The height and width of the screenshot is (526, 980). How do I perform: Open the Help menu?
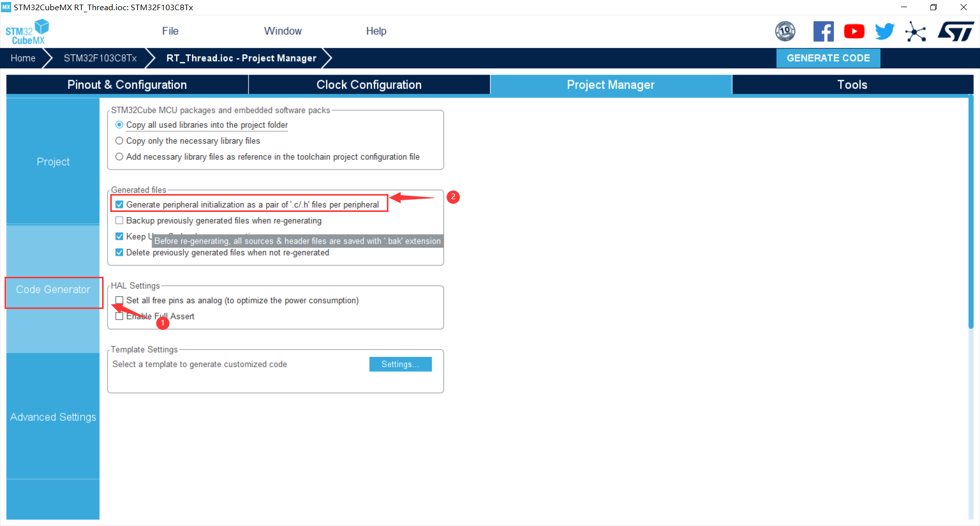[x=376, y=31]
